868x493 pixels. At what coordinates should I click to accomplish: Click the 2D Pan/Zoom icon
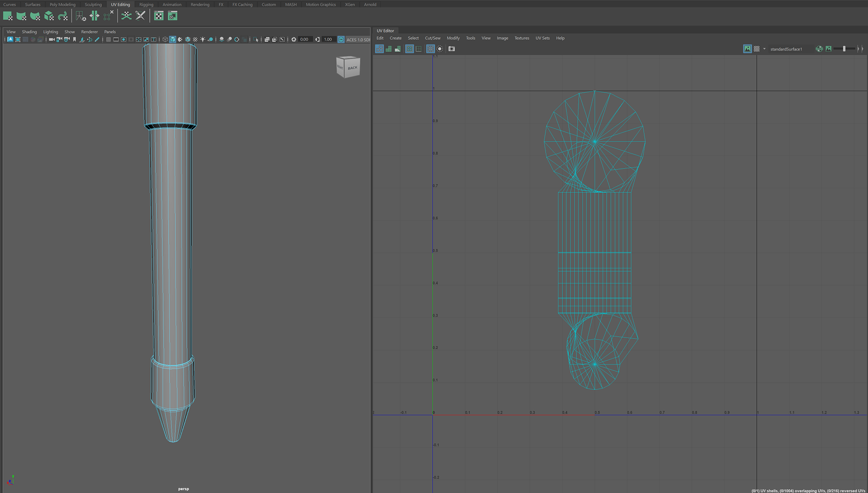coord(90,39)
